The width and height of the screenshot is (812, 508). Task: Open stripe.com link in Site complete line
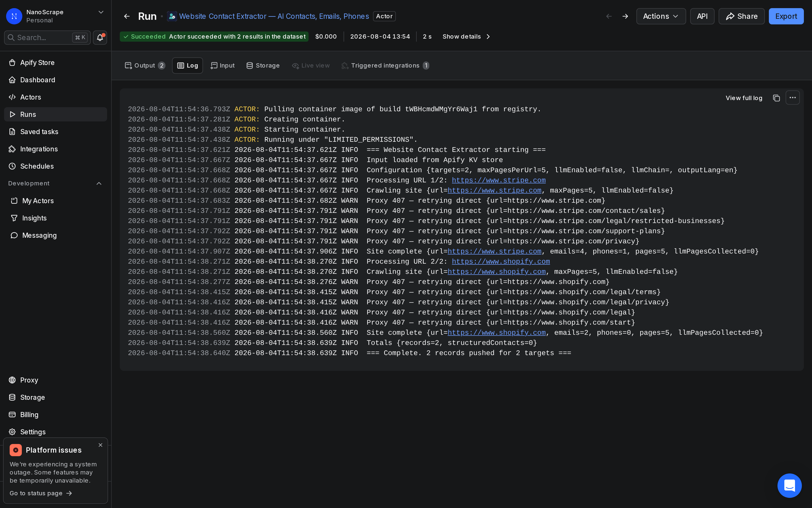click(x=494, y=251)
